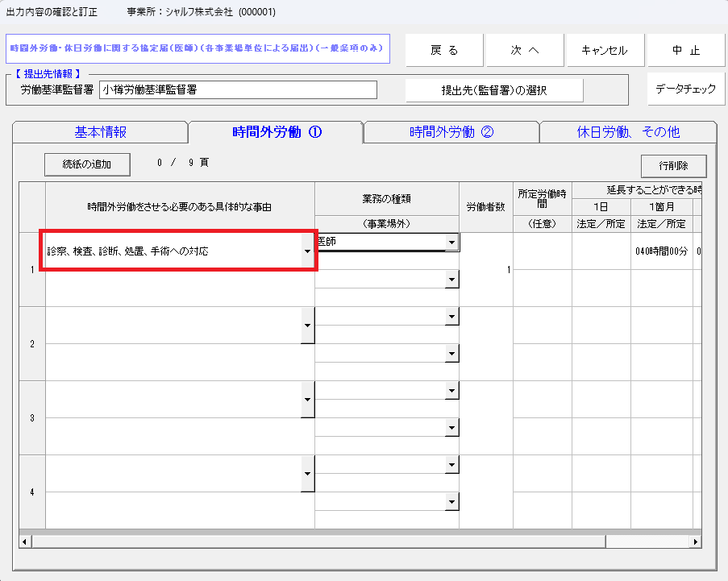Viewport: 728px width, 581px height.
Task: Expand row 1 overtime reason dropdown
Action: tap(307, 251)
